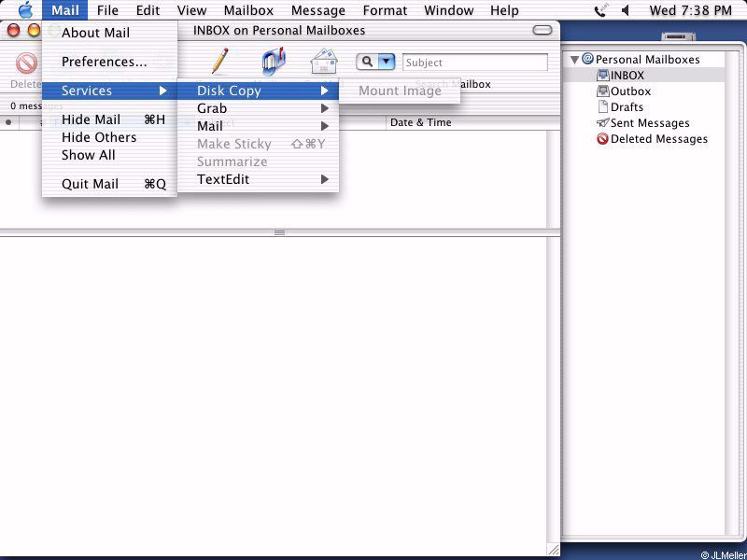
Task: Choose Hide Mail
Action: pos(109,120)
